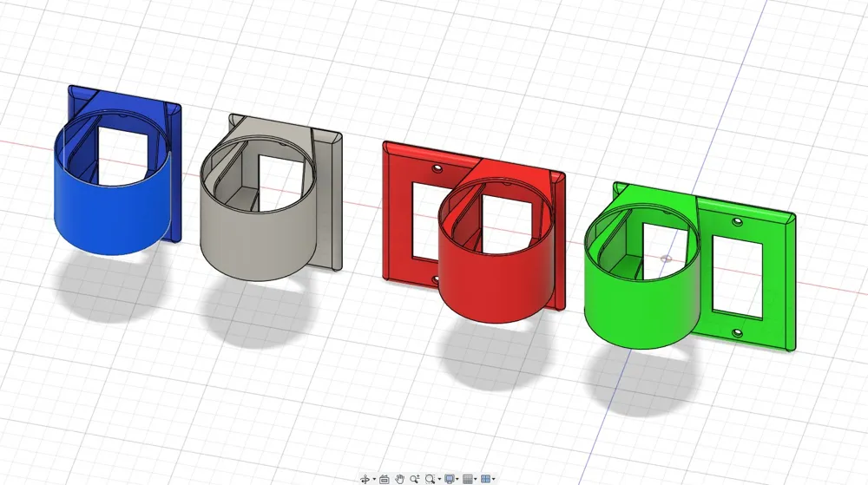Expand the Grid and Snaps dropdown arrow
Viewport: 868px width, 485px height.
476,479
